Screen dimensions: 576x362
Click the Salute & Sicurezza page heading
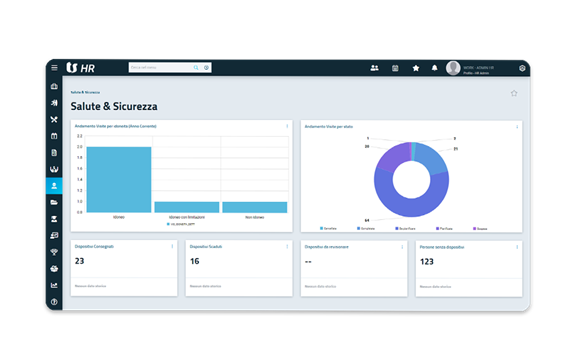click(114, 106)
